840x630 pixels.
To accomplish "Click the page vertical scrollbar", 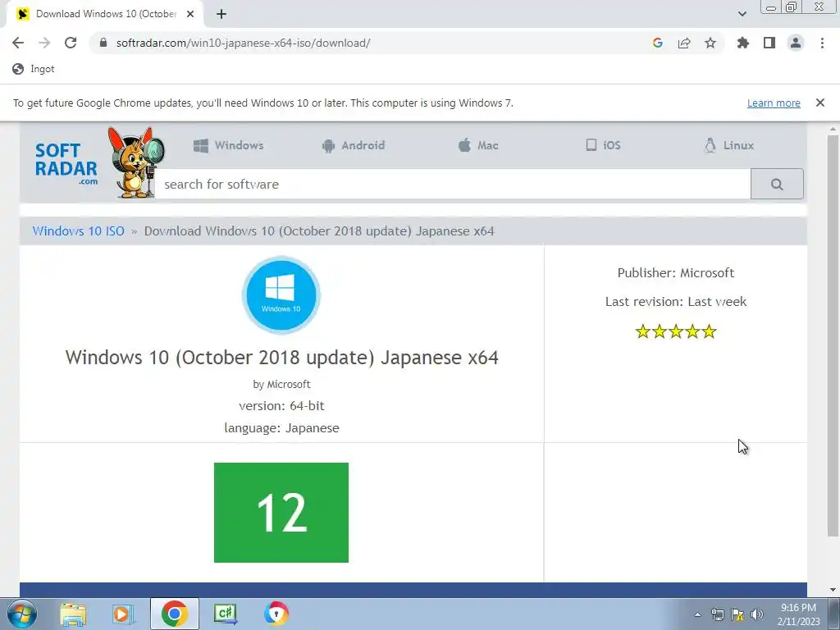I will (x=833, y=335).
